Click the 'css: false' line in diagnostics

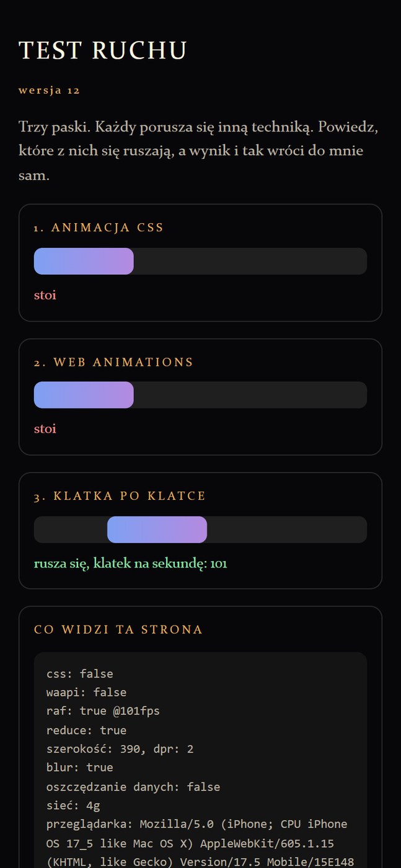(x=80, y=674)
